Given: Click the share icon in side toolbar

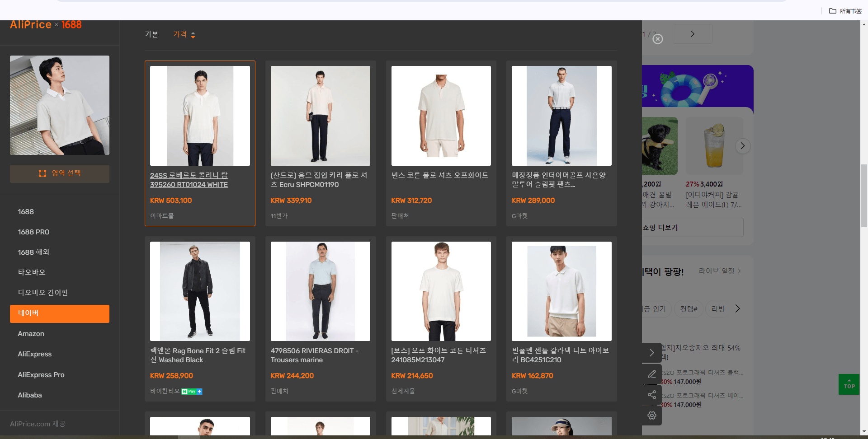Looking at the screenshot, I should (651, 395).
